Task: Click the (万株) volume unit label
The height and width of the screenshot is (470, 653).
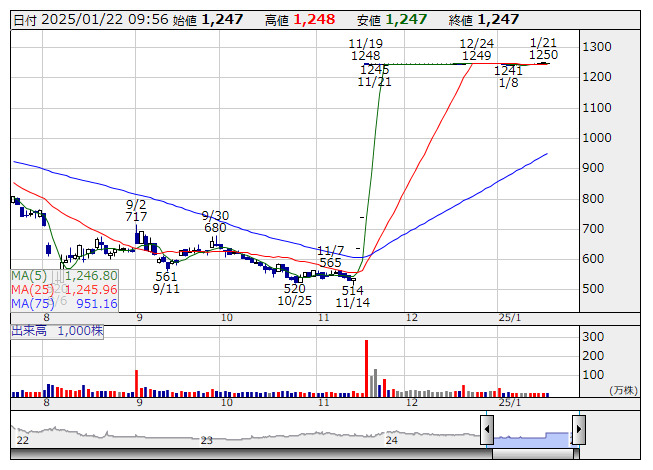Action: pyautogui.click(x=623, y=390)
